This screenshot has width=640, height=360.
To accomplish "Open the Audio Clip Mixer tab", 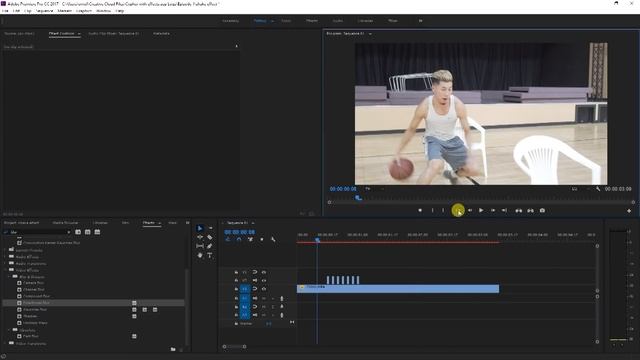I will (x=114, y=33).
